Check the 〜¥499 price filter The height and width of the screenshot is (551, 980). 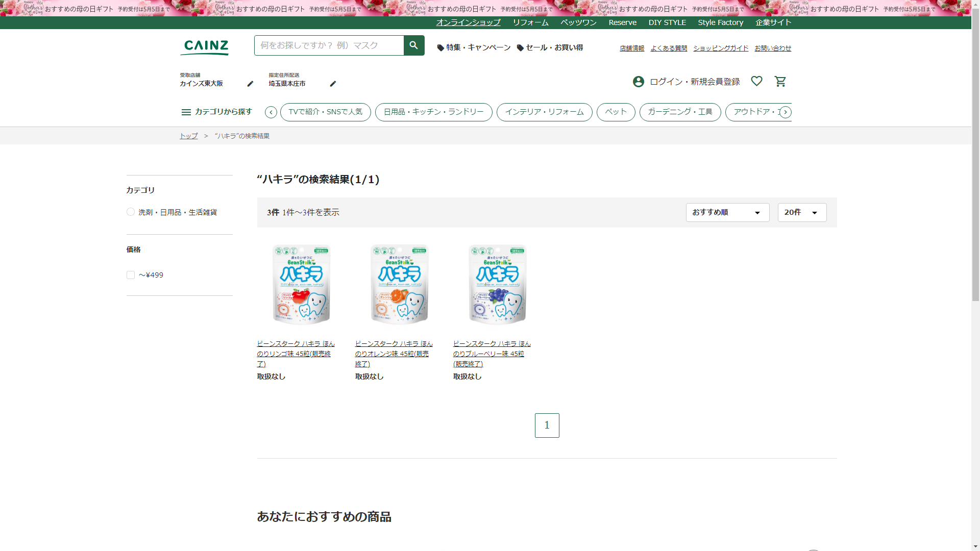(x=131, y=275)
